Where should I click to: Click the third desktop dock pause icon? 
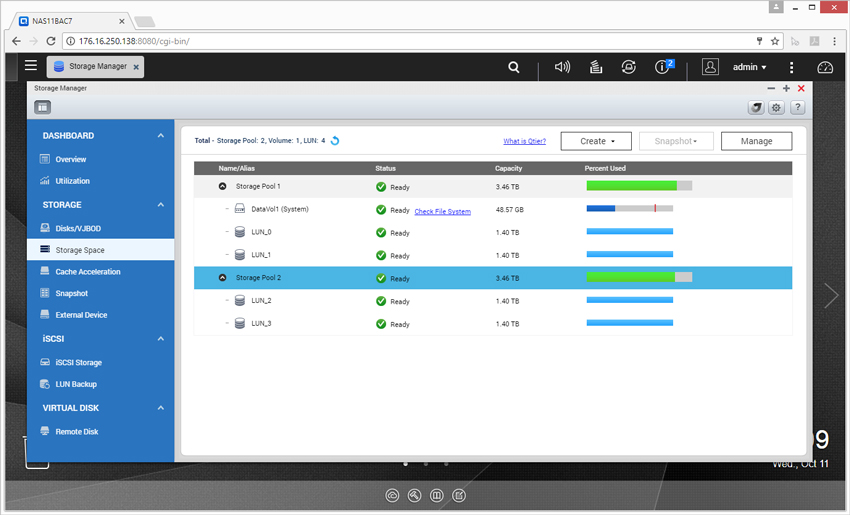437,495
